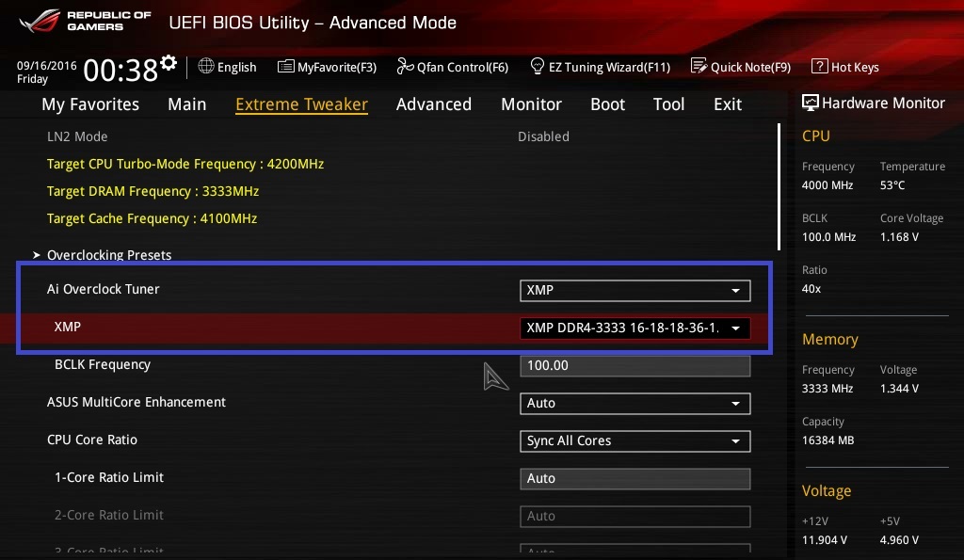Click the settings gear beside the clock
Screen dimensions: 964x560
pos(169,63)
